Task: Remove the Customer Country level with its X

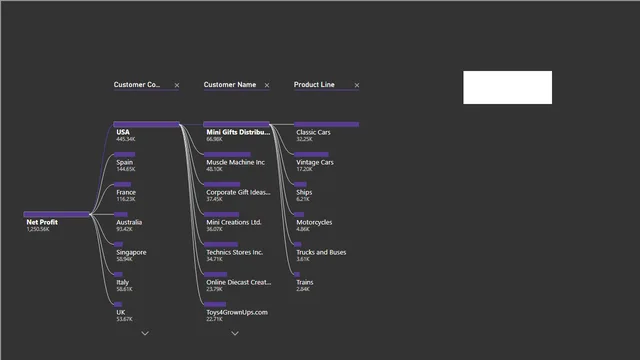Action: [x=177, y=85]
